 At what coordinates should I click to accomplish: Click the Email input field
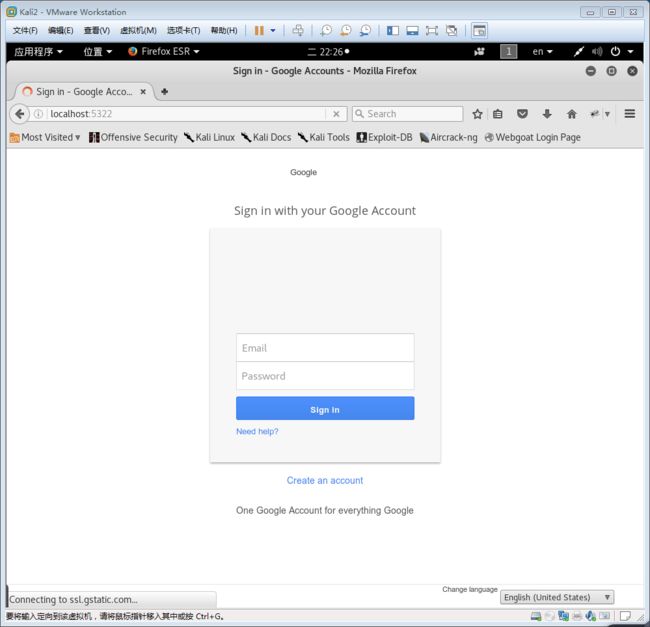pos(325,348)
